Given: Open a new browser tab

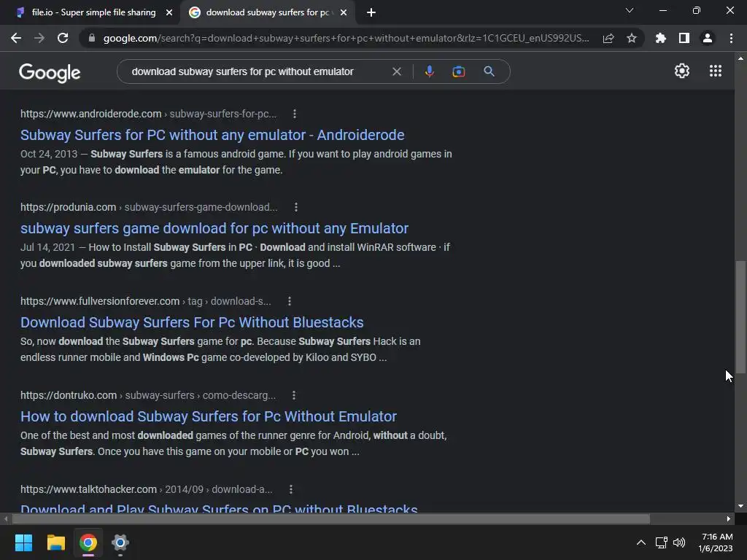Looking at the screenshot, I should 371,12.
